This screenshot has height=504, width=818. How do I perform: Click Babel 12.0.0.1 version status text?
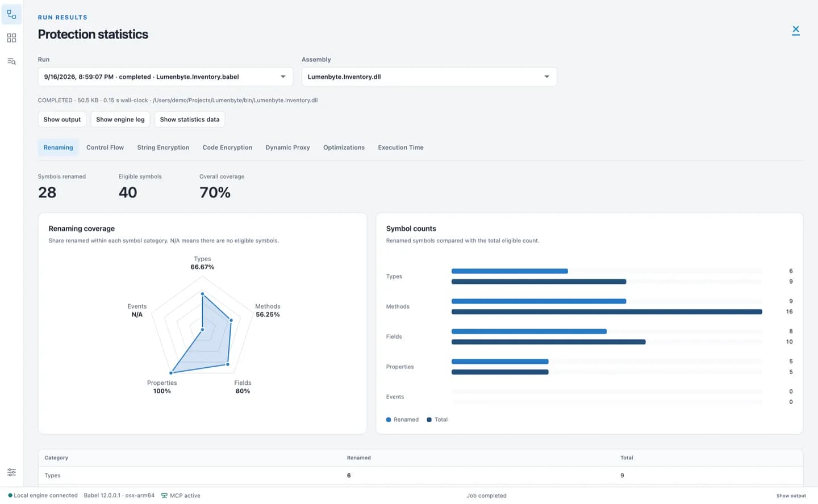pos(119,495)
